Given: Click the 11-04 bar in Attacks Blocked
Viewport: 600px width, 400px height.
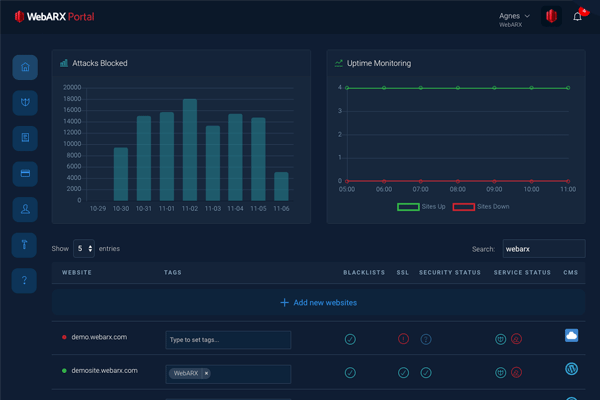Looking at the screenshot, I should point(235,157).
